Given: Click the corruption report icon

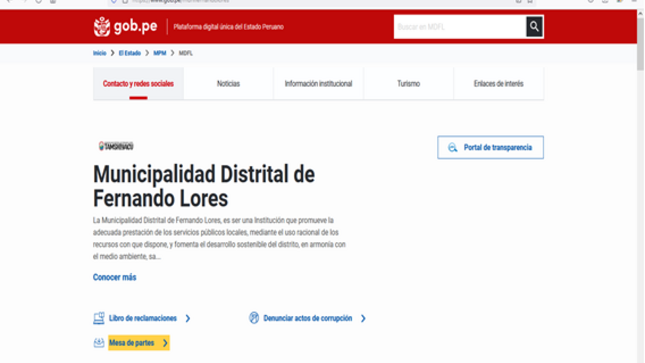Looking at the screenshot, I should click(x=254, y=318).
